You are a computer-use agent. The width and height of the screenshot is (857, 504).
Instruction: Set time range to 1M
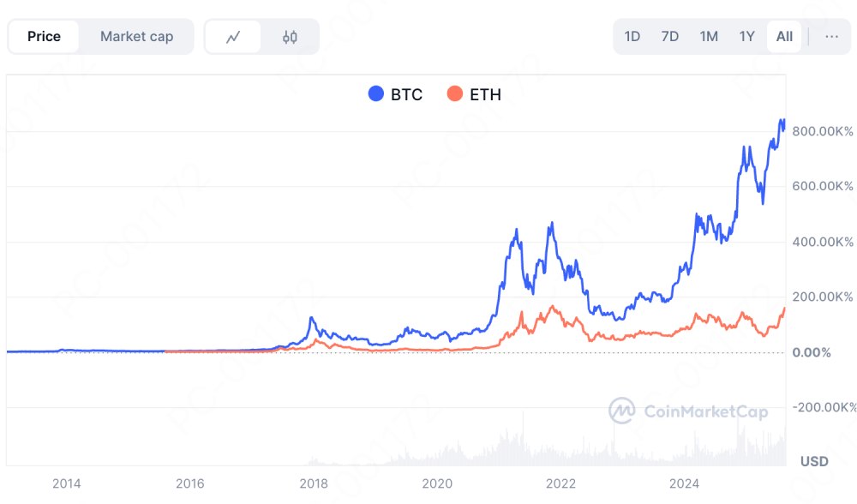click(x=709, y=37)
